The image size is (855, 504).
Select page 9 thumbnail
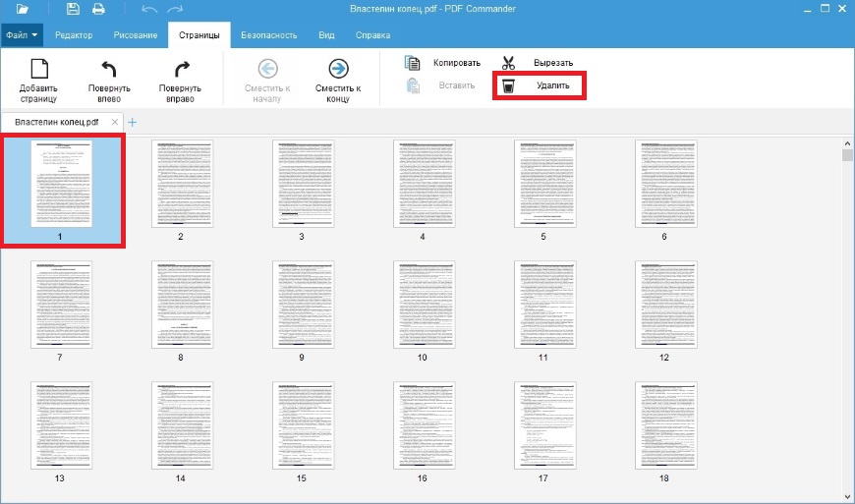pos(303,305)
